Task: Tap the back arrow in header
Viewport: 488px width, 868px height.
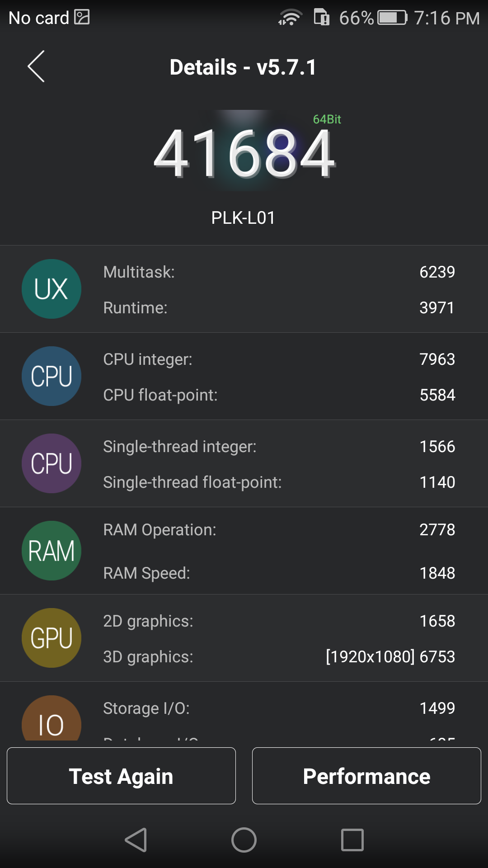Action: click(x=36, y=66)
